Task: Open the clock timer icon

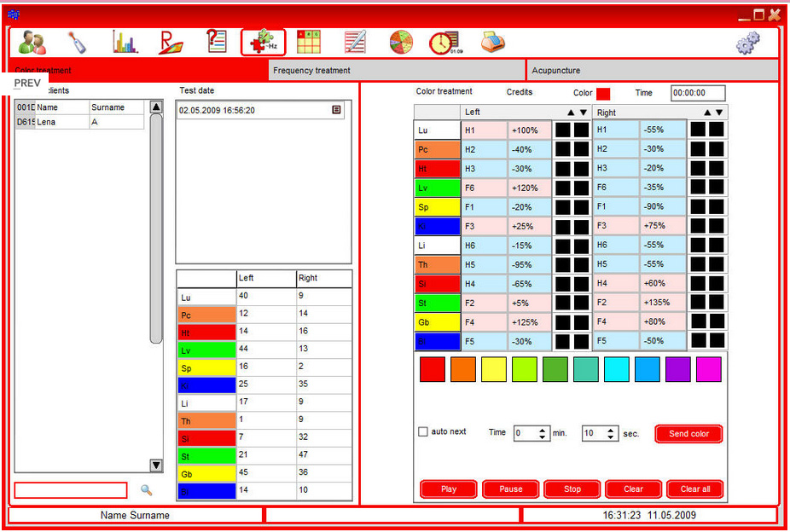Action: click(444, 42)
